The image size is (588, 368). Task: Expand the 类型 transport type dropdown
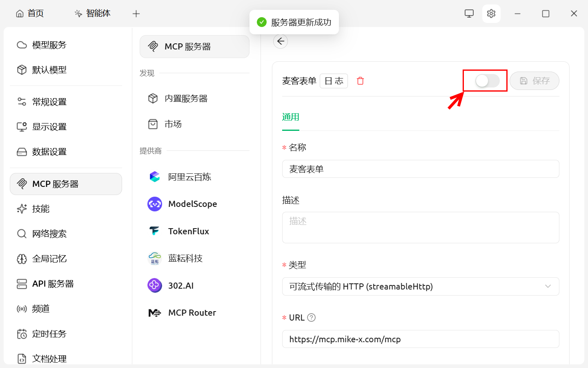coord(420,287)
